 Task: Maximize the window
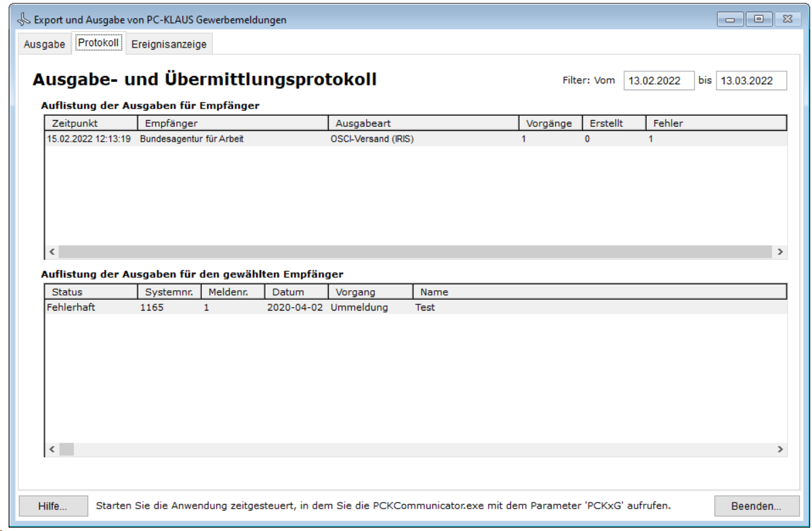(x=758, y=19)
